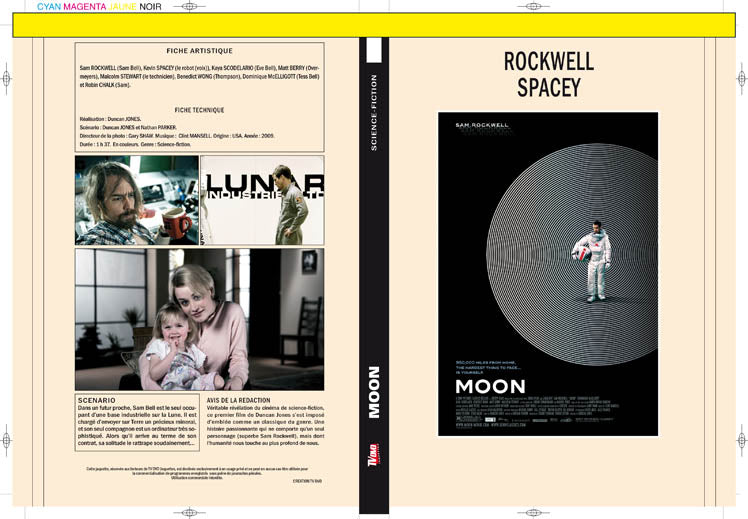Image resolution: width=748 pixels, height=519 pixels.
Task: Click the MOON title on the poster
Action: tap(490, 386)
